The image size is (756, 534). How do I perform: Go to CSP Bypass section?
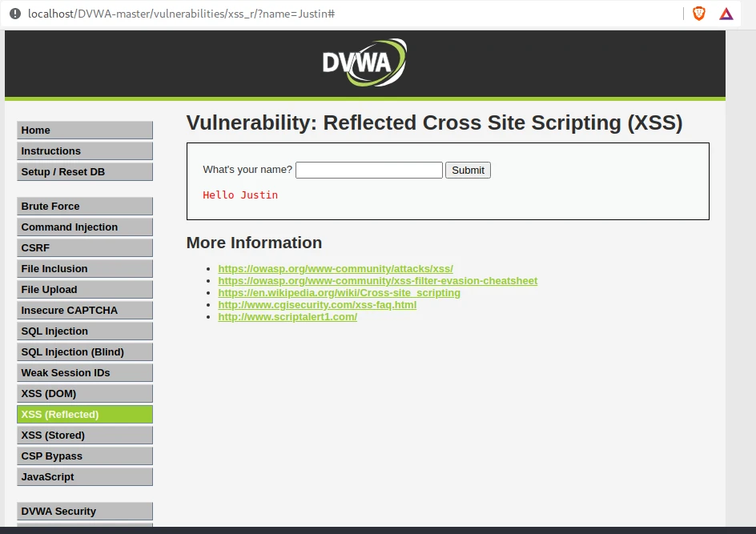point(84,456)
